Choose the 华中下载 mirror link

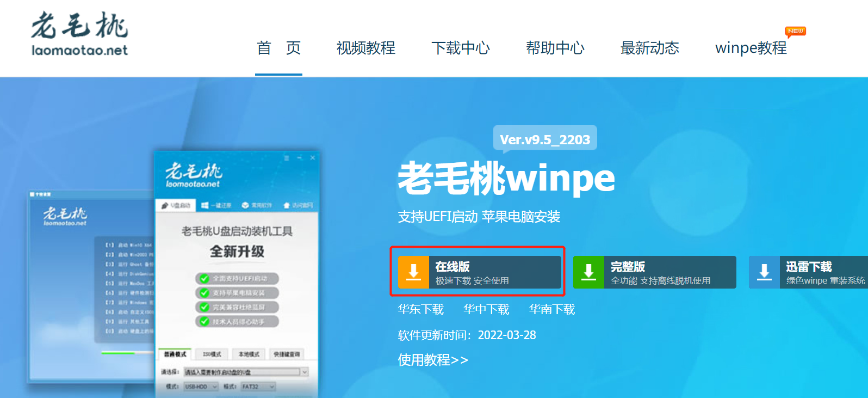pos(486,309)
